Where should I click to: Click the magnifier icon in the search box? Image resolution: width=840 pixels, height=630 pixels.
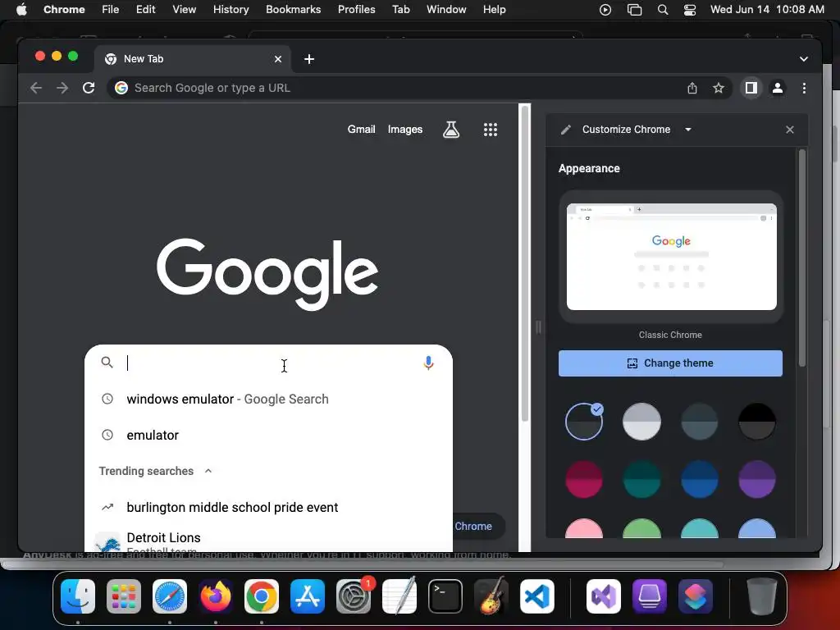click(x=107, y=363)
